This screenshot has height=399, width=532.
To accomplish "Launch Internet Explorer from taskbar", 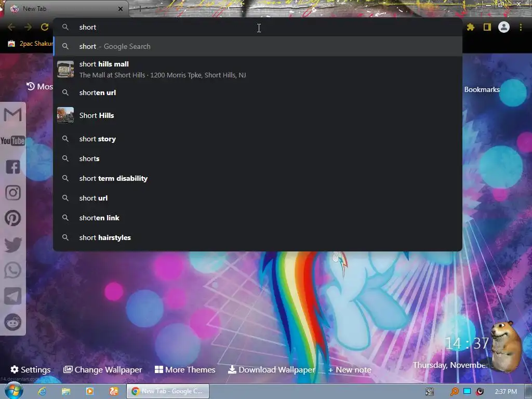I will (x=42, y=391).
